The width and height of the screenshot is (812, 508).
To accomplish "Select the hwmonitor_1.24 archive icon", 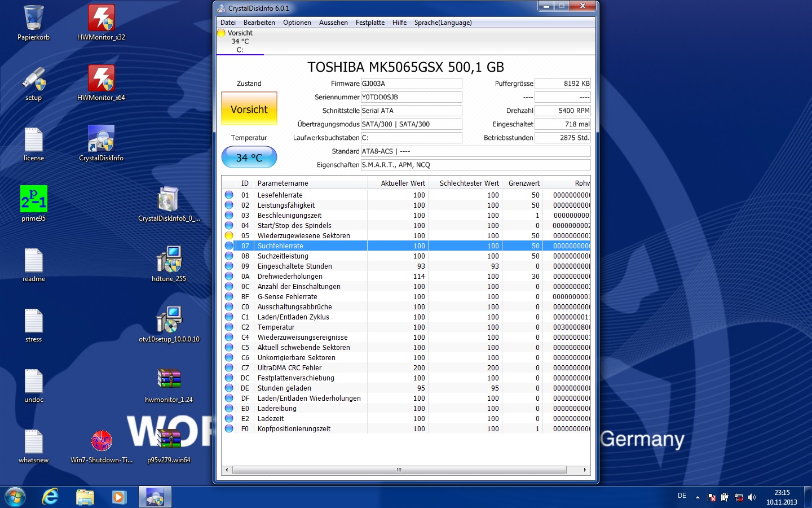I will tap(169, 385).
